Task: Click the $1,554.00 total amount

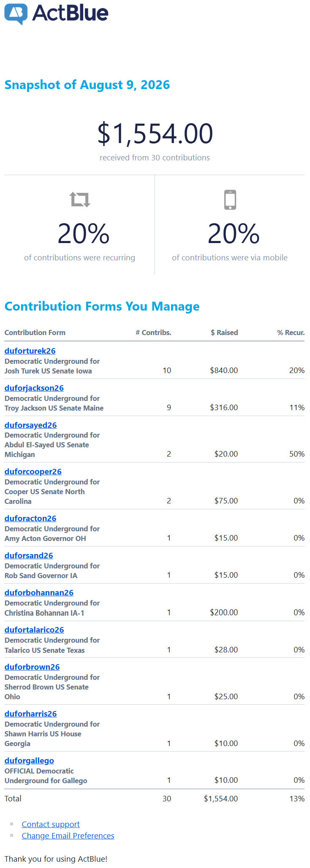Action: coord(155,134)
